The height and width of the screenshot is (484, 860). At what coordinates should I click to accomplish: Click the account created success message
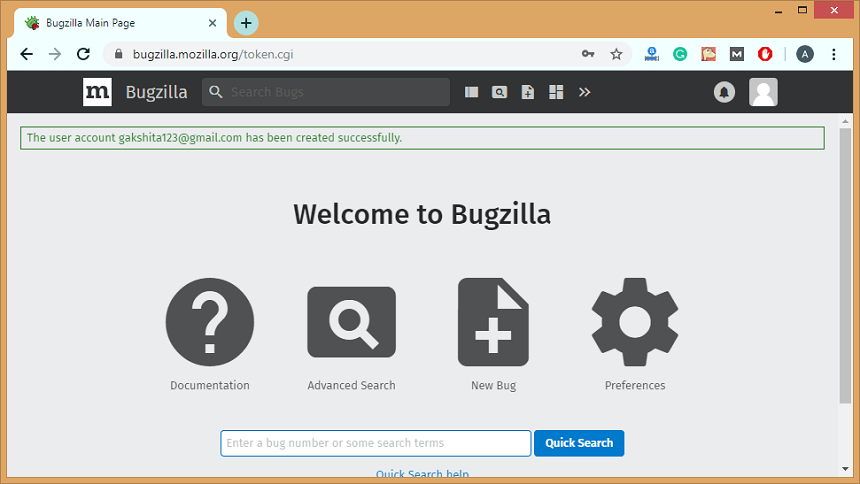pyautogui.click(x=422, y=138)
